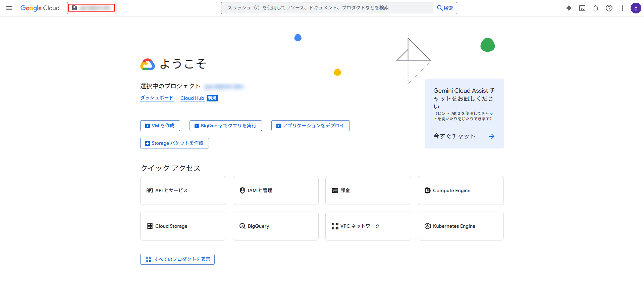Open the main navigation hamburger menu

click(9, 8)
